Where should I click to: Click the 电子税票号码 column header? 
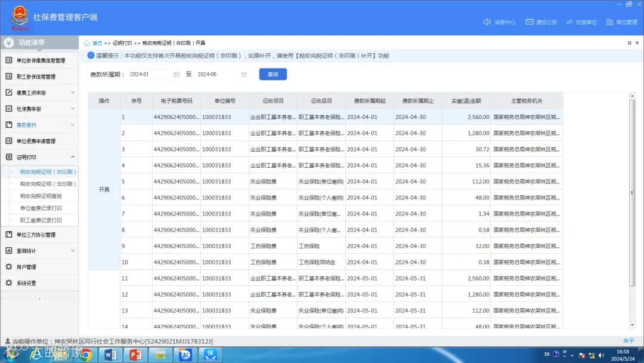(176, 101)
